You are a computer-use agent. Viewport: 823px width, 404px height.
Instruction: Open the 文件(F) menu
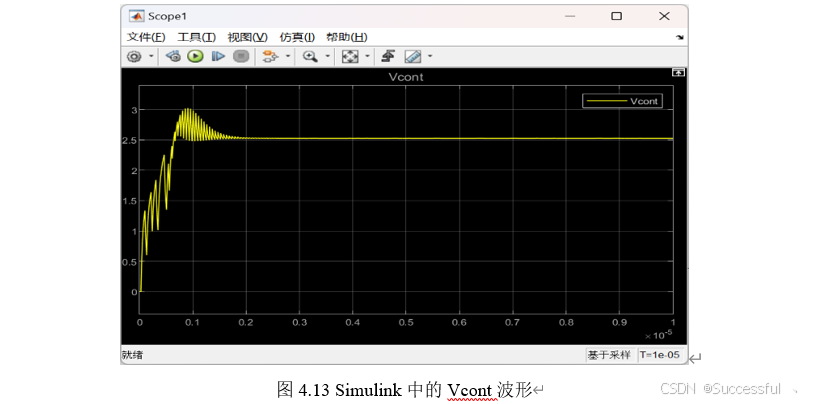pos(146,37)
